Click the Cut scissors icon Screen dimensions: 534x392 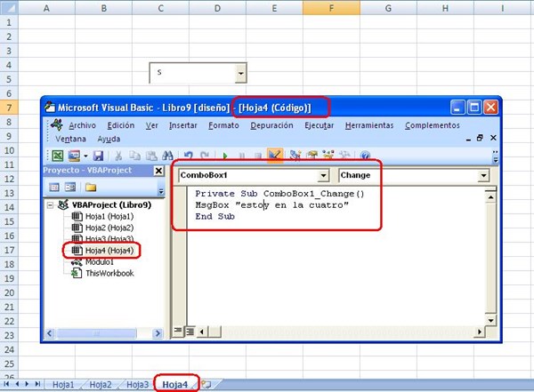(x=118, y=156)
